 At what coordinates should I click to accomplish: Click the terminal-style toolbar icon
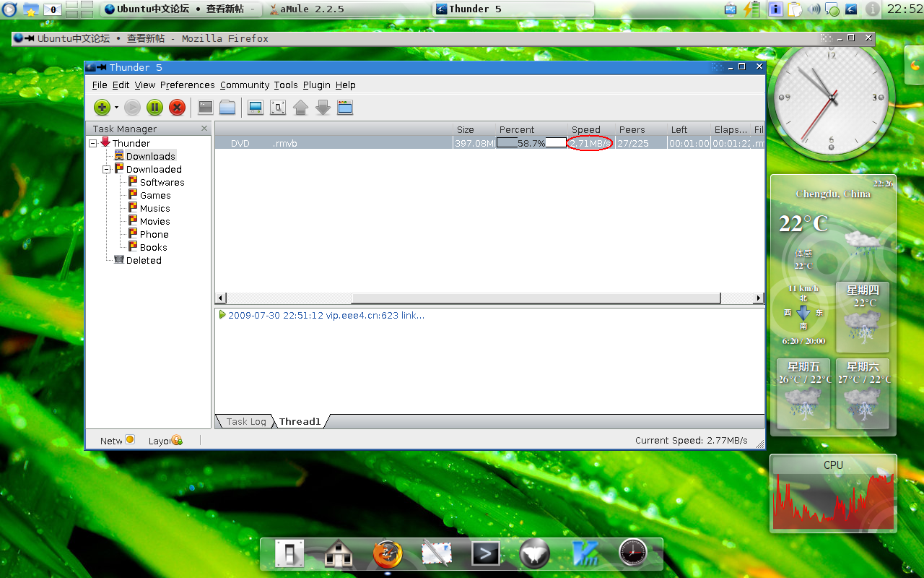[206, 108]
